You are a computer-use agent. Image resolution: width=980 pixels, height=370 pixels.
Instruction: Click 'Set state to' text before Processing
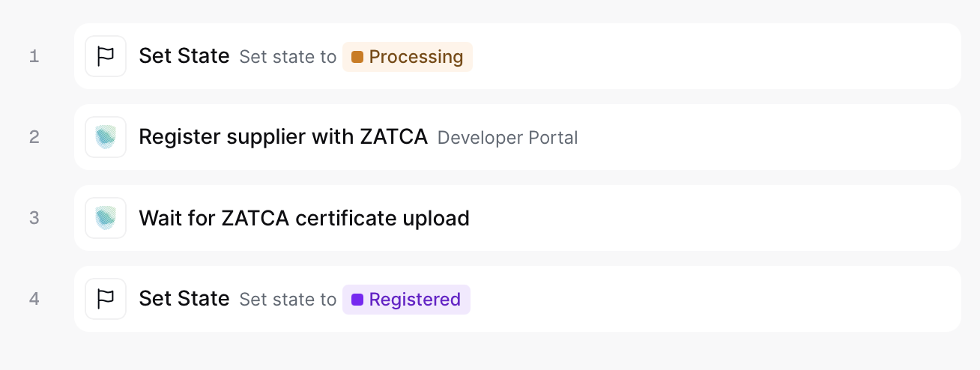point(288,57)
